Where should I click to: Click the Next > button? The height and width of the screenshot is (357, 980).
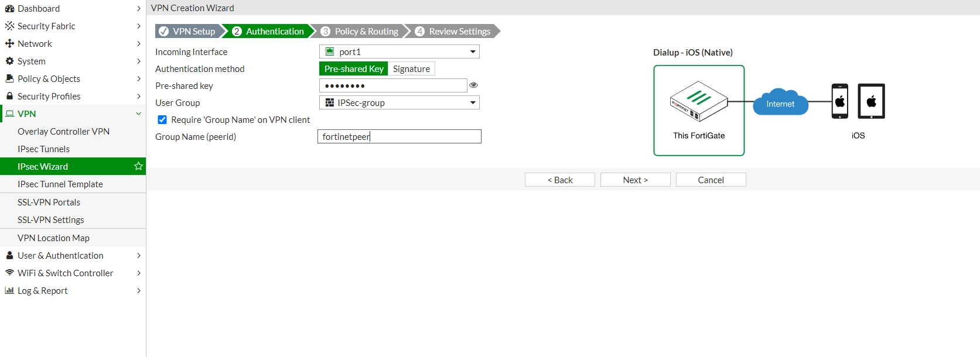click(x=636, y=180)
